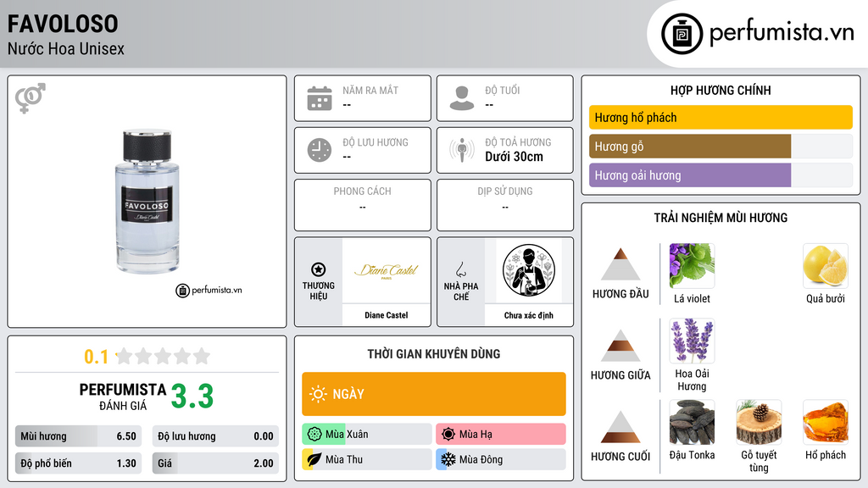Click the sun icon for Mùa Hạ
The width and height of the screenshot is (868, 488).
[448, 435]
